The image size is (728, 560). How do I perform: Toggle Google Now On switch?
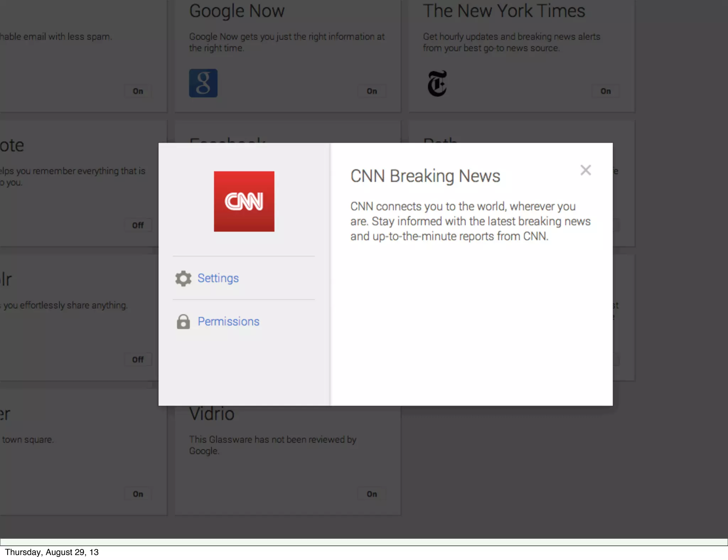372,91
